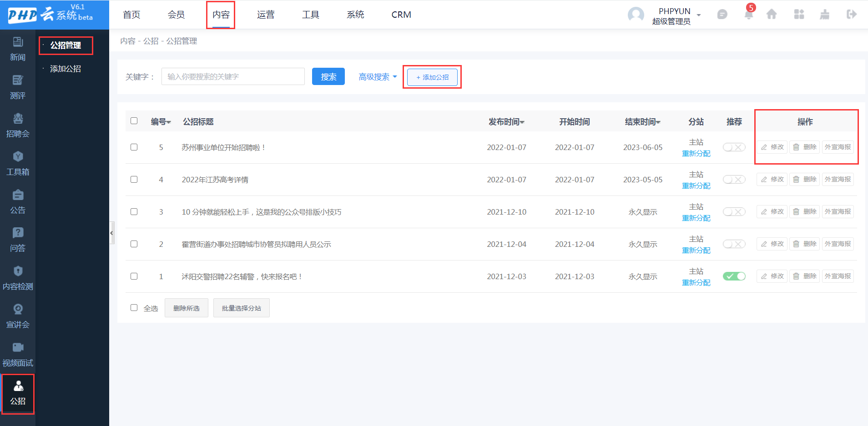Edit the 苏州事业单位开始招聘啦 entry
The image size is (868, 426).
(x=772, y=147)
